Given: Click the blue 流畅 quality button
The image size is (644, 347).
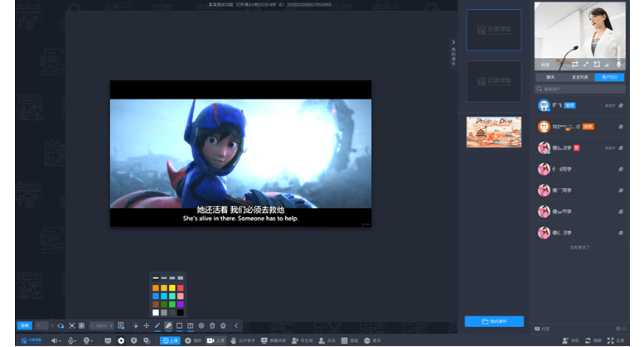Looking at the screenshot, I should (x=25, y=325).
